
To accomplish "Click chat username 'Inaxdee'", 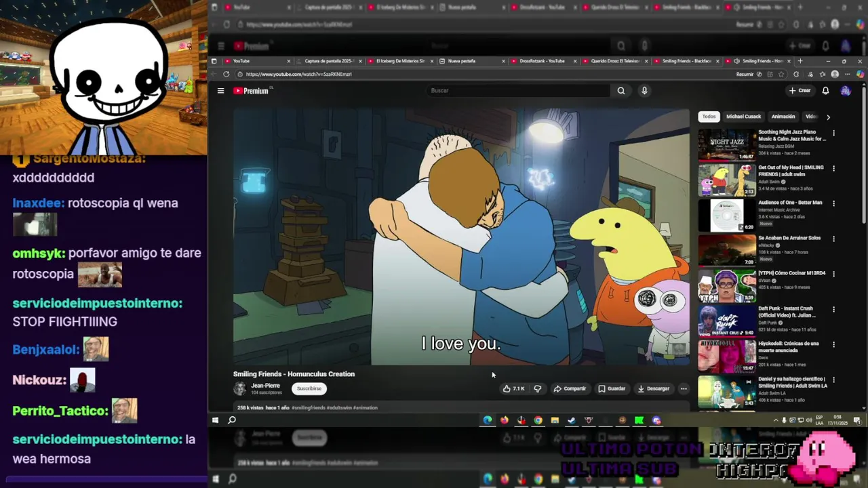I will pos(38,203).
